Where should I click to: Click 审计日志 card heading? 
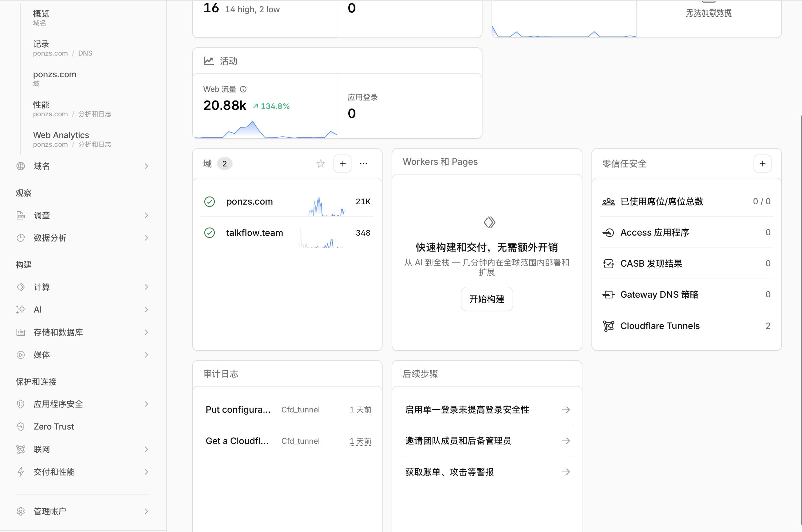tap(221, 374)
